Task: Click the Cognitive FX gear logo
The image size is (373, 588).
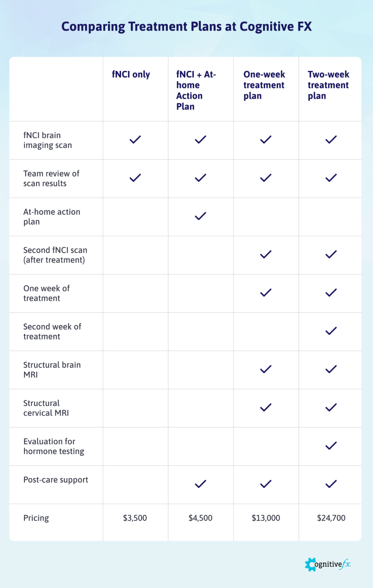Action: tap(310, 564)
